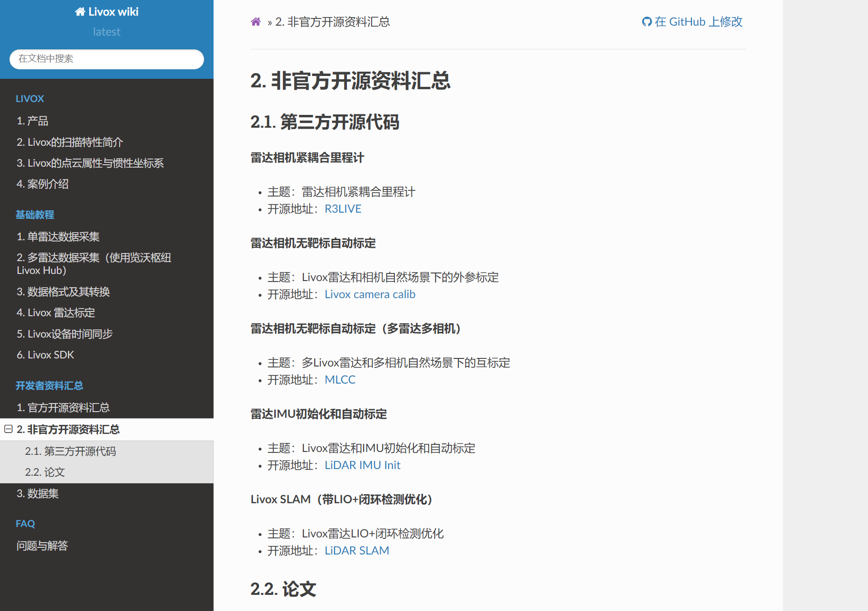The height and width of the screenshot is (611, 868).
Task: Open sidebar item 3. 数据集
Action: click(x=107, y=493)
